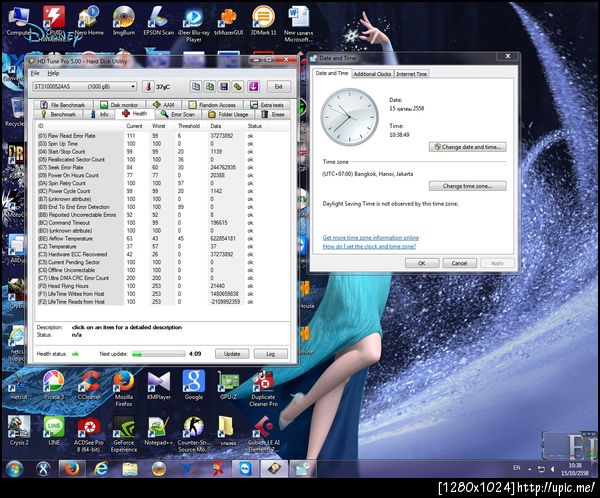
Task: Open the GeForce Experience desktop icon
Action: pos(124,434)
